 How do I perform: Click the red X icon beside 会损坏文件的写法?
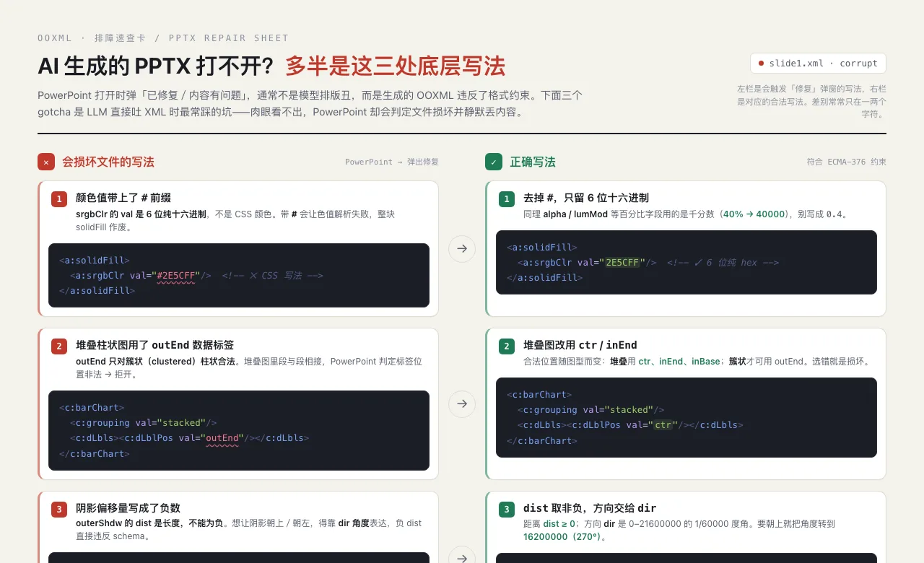[46, 162]
